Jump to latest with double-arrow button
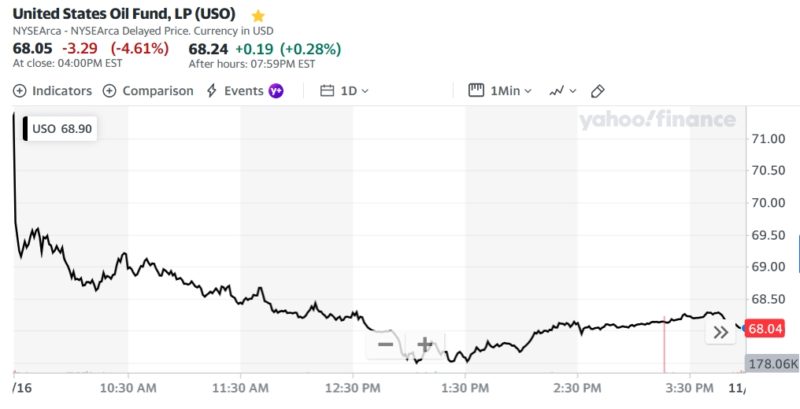The width and height of the screenshot is (800, 409). coord(719,333)
